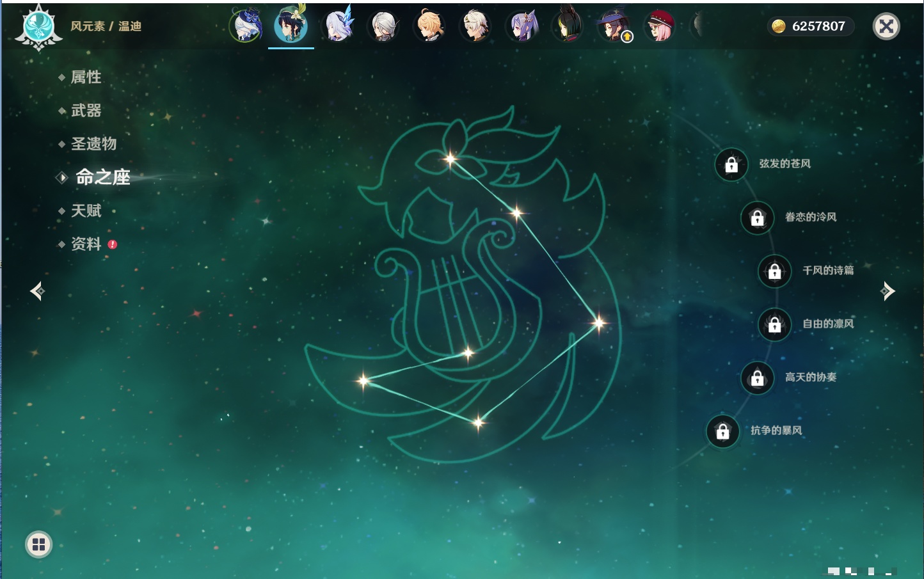Switch to the lavender-haired character with blue crystal

click(338, 26)
